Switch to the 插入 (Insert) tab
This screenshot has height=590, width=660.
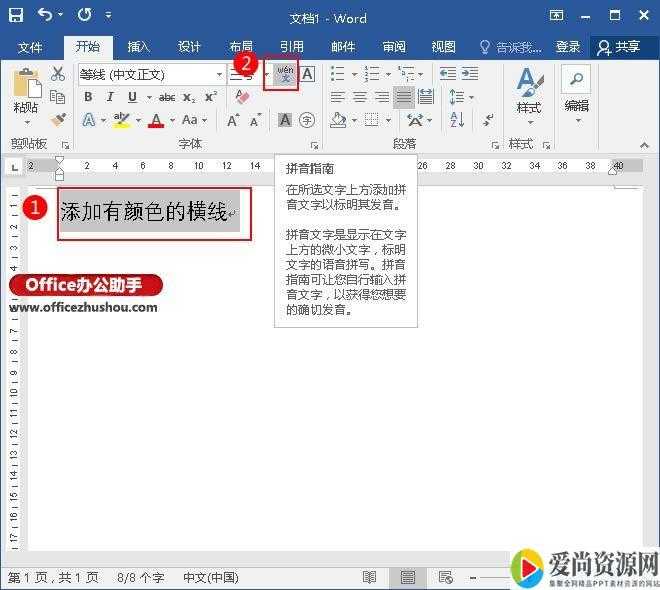139,47
